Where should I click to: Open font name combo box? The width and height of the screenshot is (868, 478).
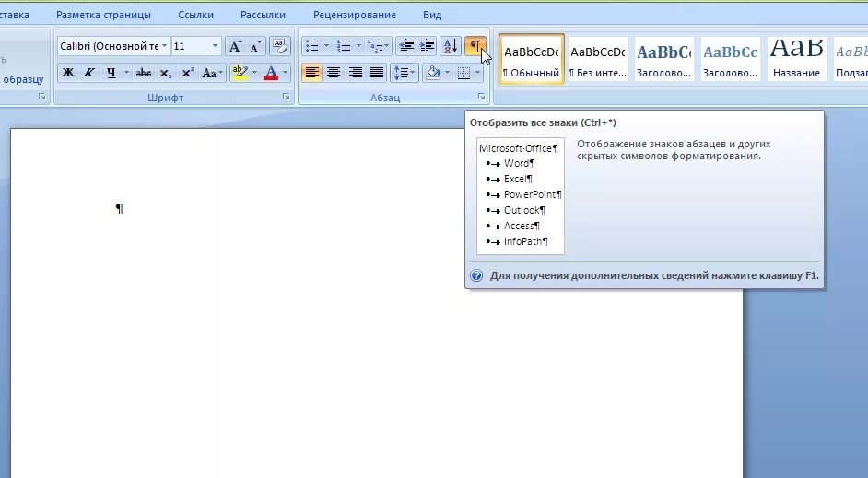click(113, 46)
